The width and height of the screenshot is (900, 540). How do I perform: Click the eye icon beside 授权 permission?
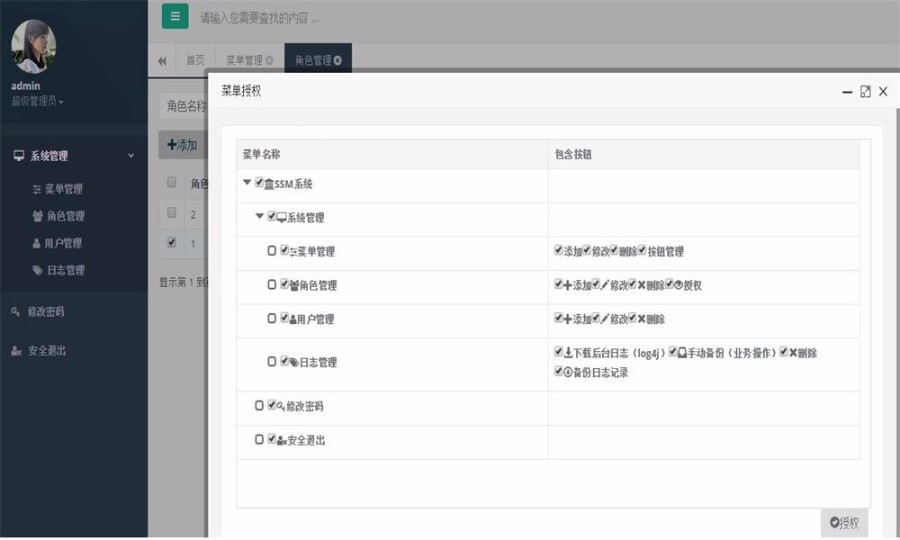678,285
